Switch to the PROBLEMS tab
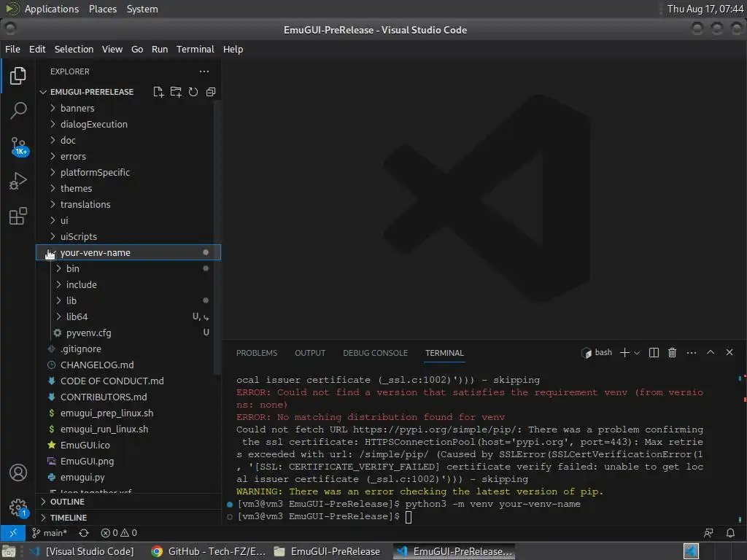The image size is (747, 560). 256,353
